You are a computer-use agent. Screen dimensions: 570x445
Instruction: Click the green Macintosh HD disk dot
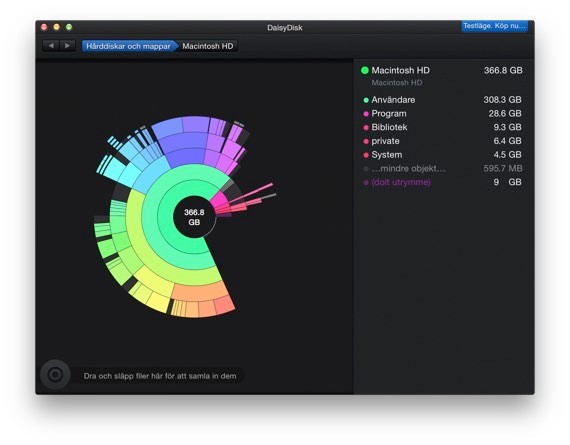coord(365,71)
